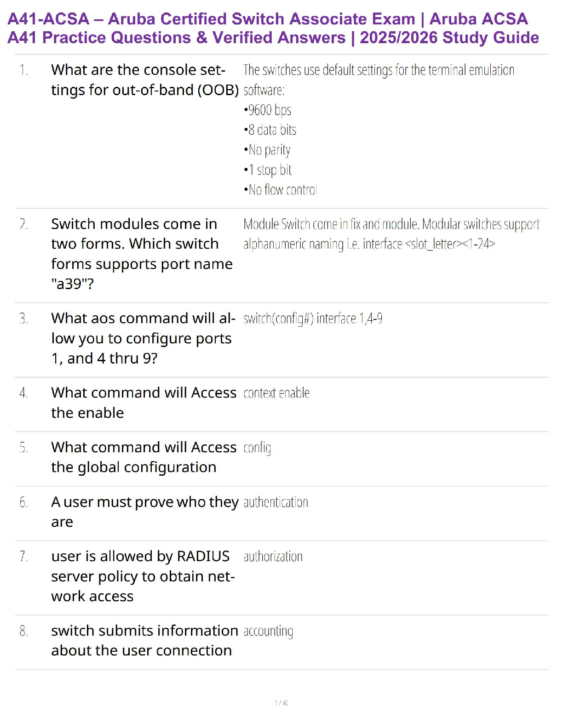Click the purple A41-ACSA study guide title

(x=273, y=28)
